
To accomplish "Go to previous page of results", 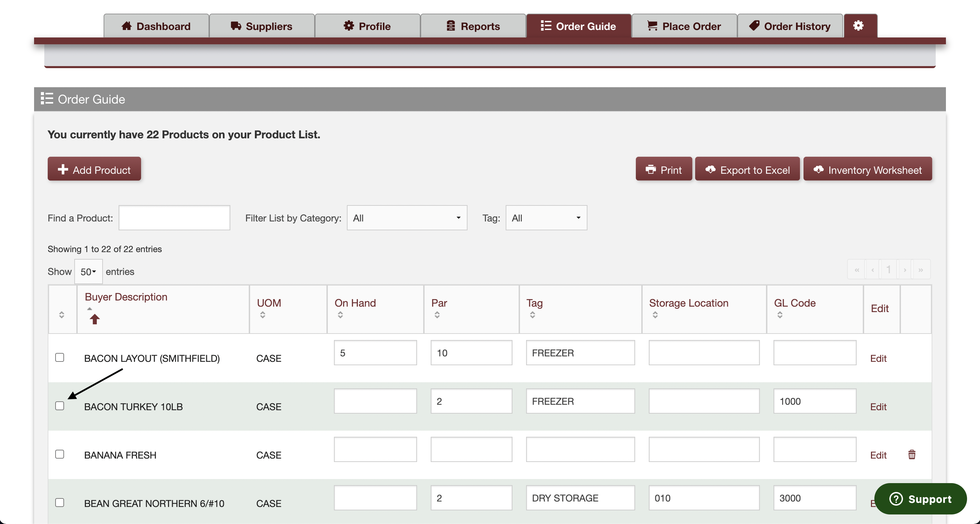I will (872, 269).
